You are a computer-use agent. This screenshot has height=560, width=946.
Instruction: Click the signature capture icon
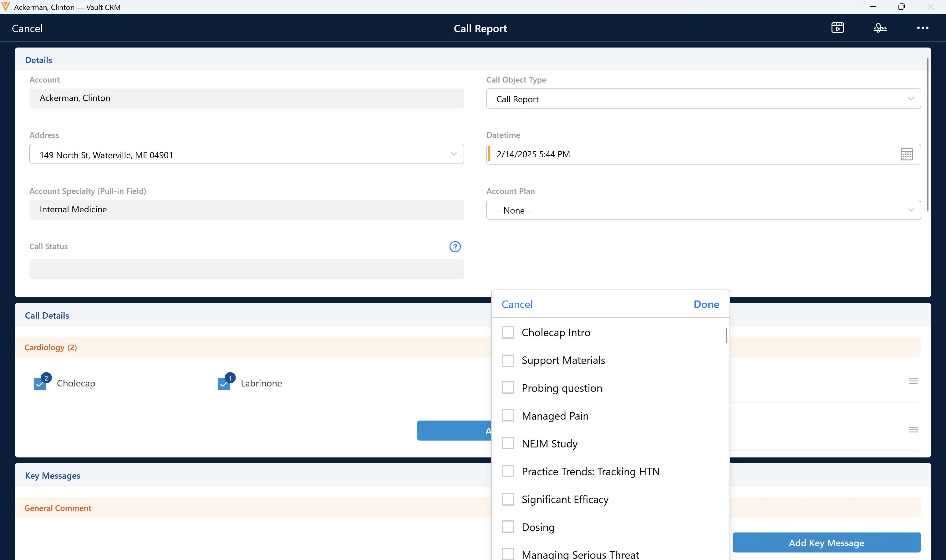[880, 28]
